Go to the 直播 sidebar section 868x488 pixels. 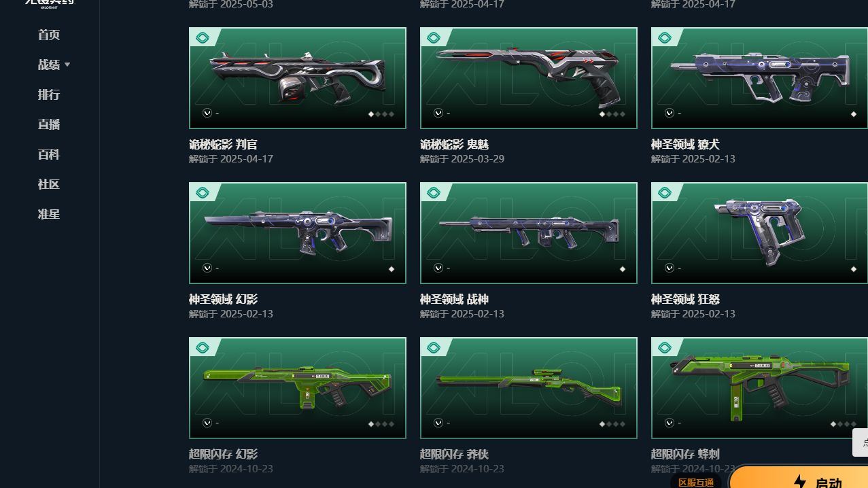click(49, 124)
